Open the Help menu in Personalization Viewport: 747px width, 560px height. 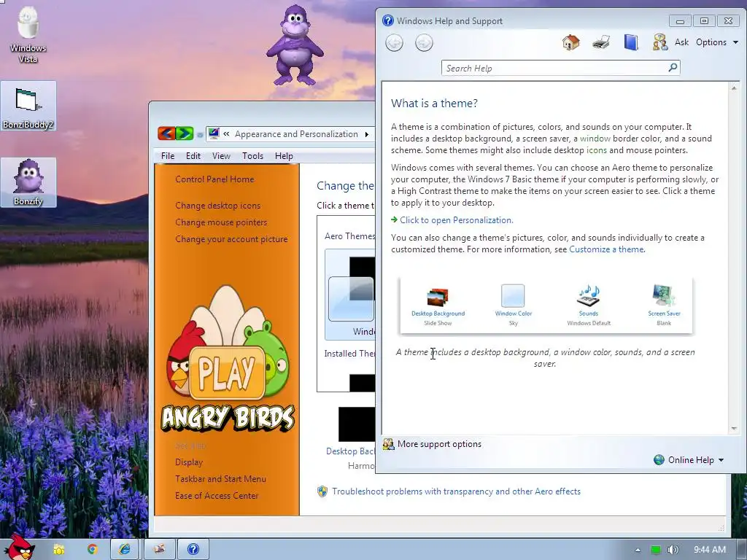pyautogui.click(x=284, y=156)
